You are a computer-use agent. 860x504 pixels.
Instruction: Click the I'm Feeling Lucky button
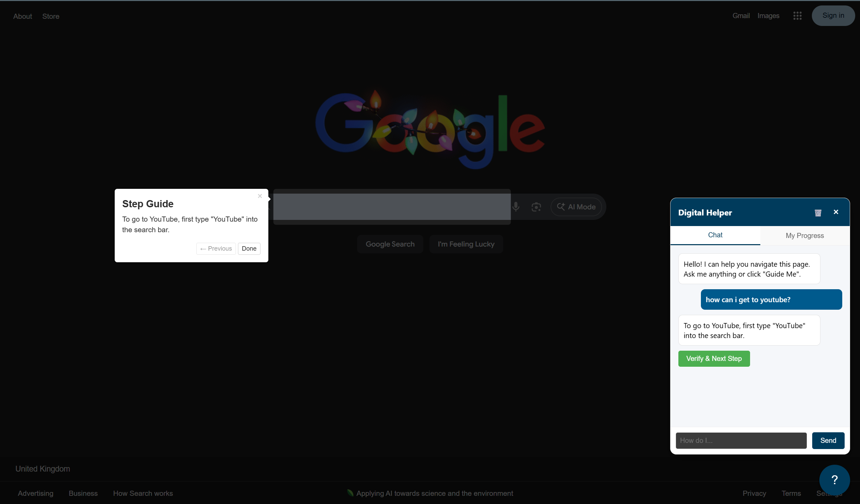coord(466,244)
